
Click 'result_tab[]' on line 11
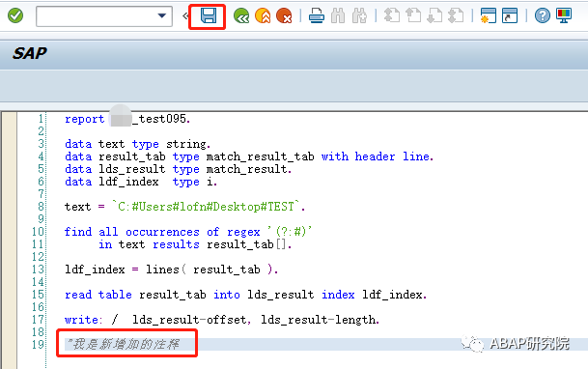tap(247, 244)
